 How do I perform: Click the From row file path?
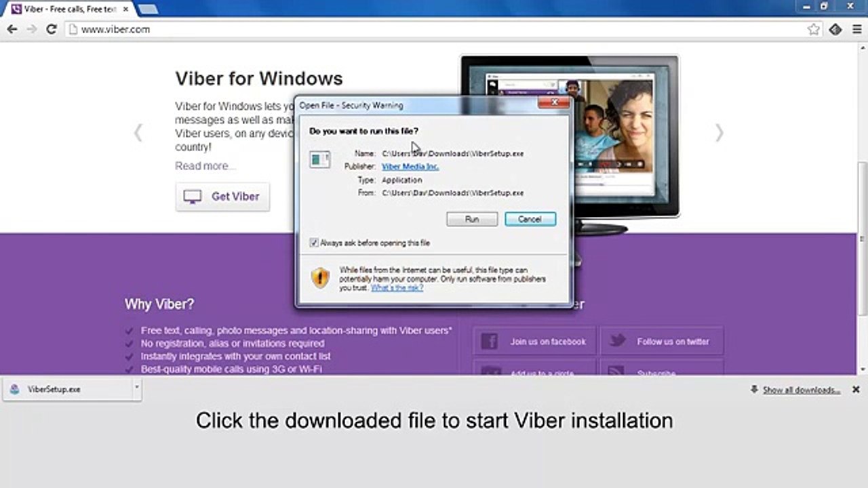(x=453, y=193)
